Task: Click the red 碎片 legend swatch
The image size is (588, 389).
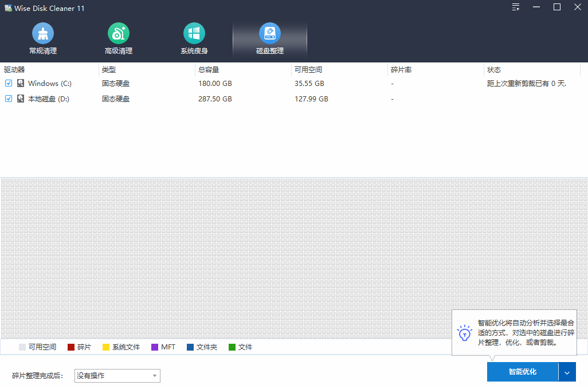Action: (71, 347)
